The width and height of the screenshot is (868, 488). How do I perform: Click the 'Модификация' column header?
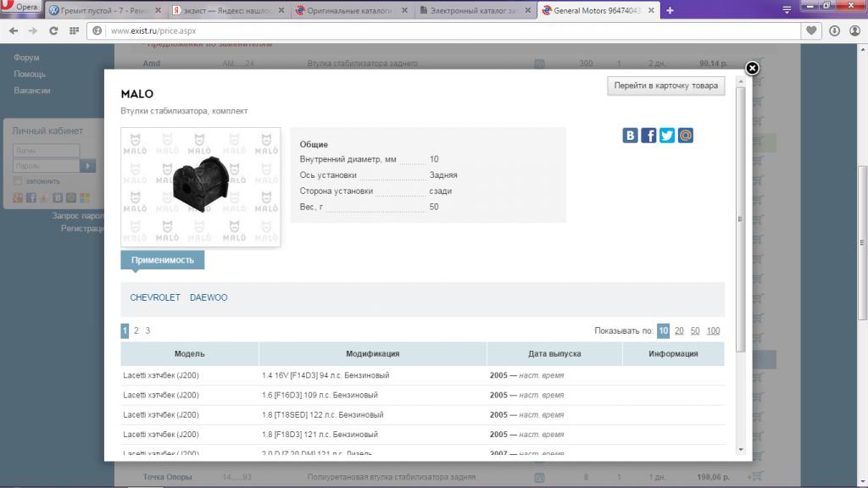(x=373, y=353)
